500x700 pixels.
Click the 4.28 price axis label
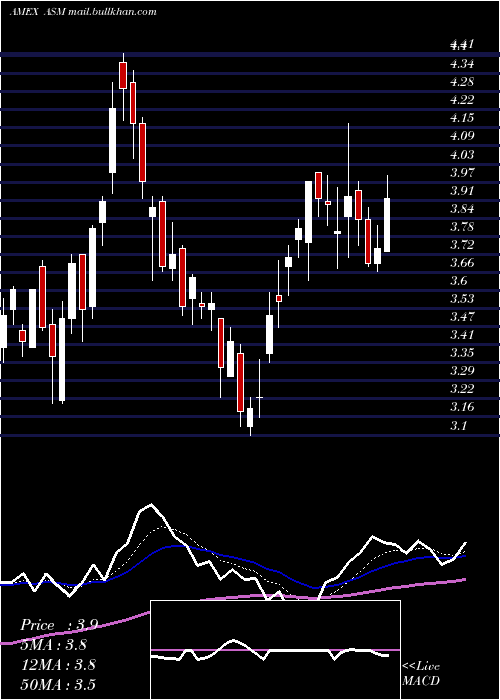[462, 82]
